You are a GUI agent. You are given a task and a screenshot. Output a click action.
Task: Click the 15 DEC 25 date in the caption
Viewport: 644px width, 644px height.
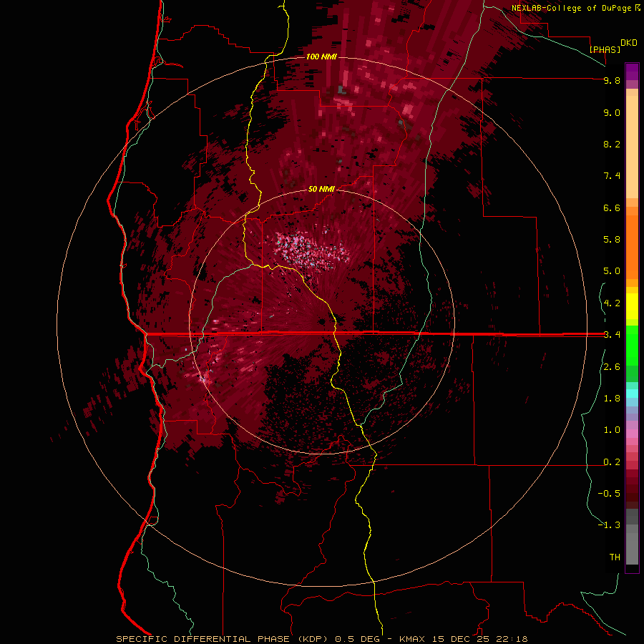(461, 639)
